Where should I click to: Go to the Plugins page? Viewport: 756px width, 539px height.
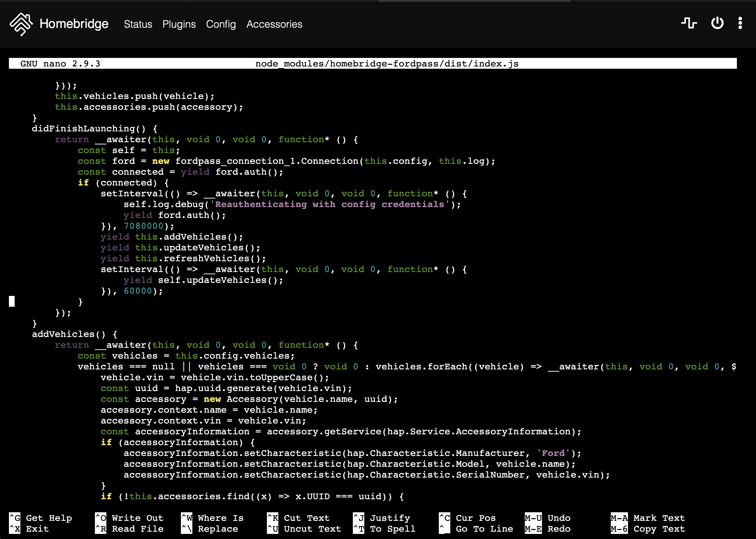[179, 24]
